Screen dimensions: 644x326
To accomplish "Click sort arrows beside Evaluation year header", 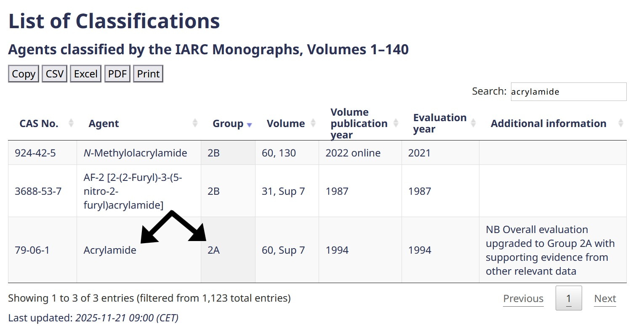I will pyautogui.click(x=473, y=123).
